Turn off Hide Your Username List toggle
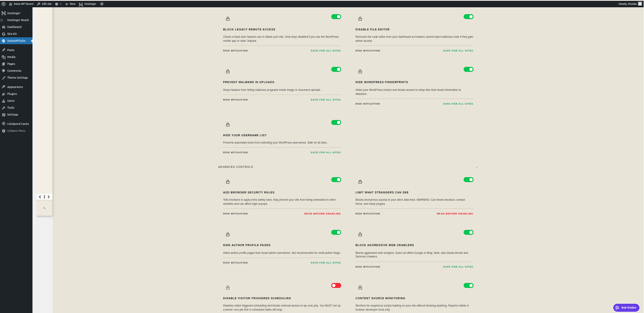This screenshot has height=313, width=644. tap(336, 122)
